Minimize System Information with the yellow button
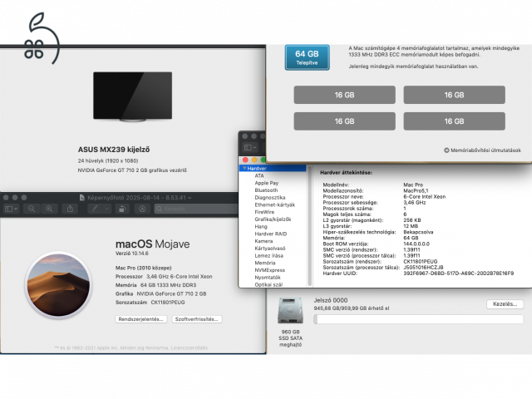Viewport: 532px width, 399px height. (x=254, y=160)
